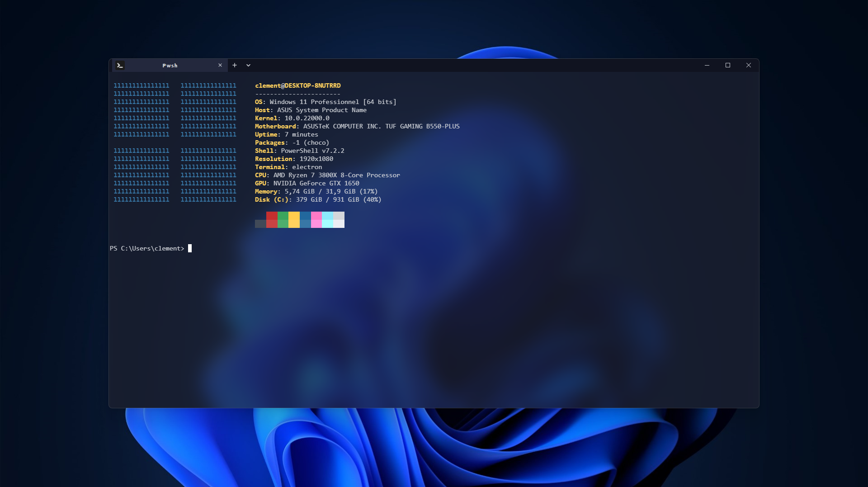Image resolution: width=868 pixels, height=487 pixels.
Task: Open a new terminal tab with the plus button
Action: (x=235, y=65)
